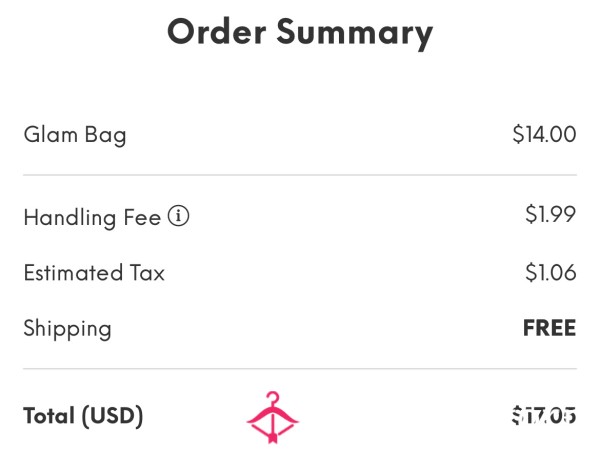Image resolution: width=600 pixels, height=472 pixels.
Task: Select the Total (USD) label
Action: click(x=83, y=416)
